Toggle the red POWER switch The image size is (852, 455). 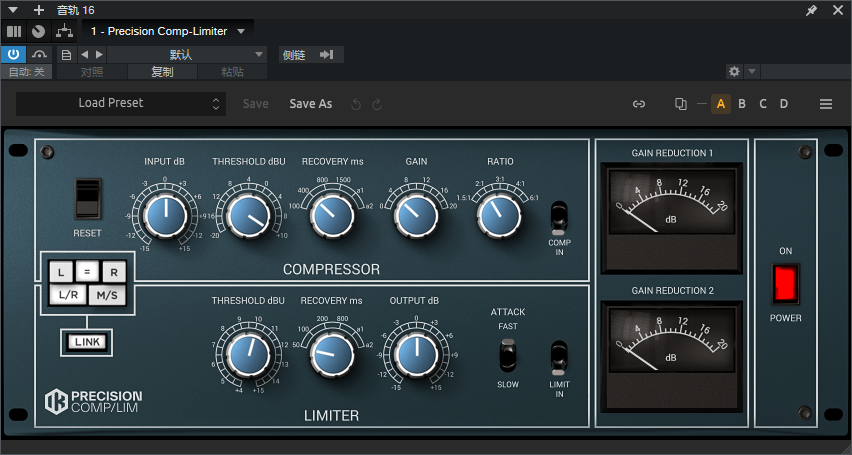tap(785, 284)
